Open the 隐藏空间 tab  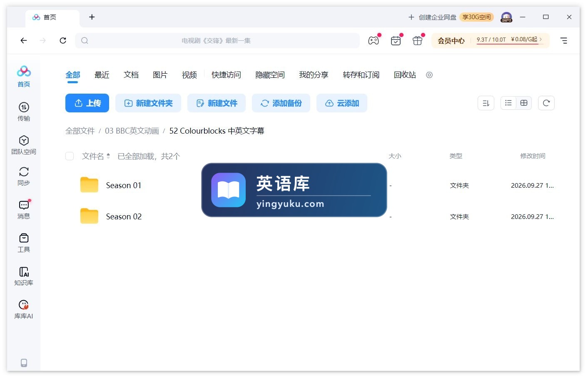tap(270, 75)
